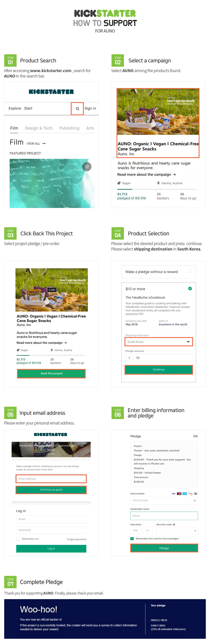Click the search magnifier icon
This screenshot has height=644, width=210.
pyautogui.click(x=77, y=109)
